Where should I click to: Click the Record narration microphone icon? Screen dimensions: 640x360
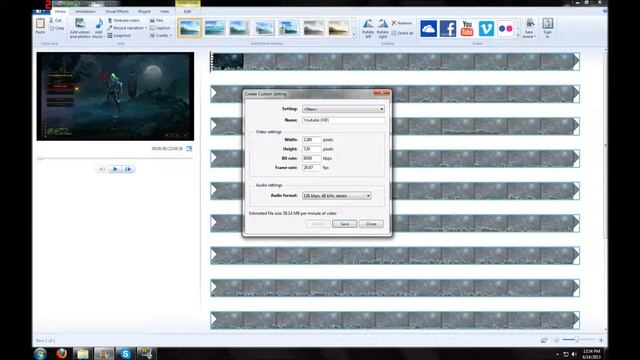pyautogui.click(x=110, y=28)
